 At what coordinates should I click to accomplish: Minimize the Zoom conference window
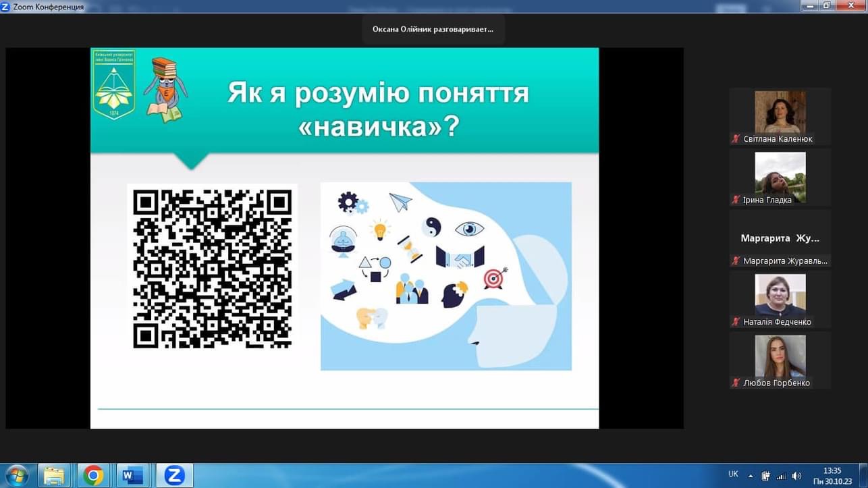click(811, 5)
